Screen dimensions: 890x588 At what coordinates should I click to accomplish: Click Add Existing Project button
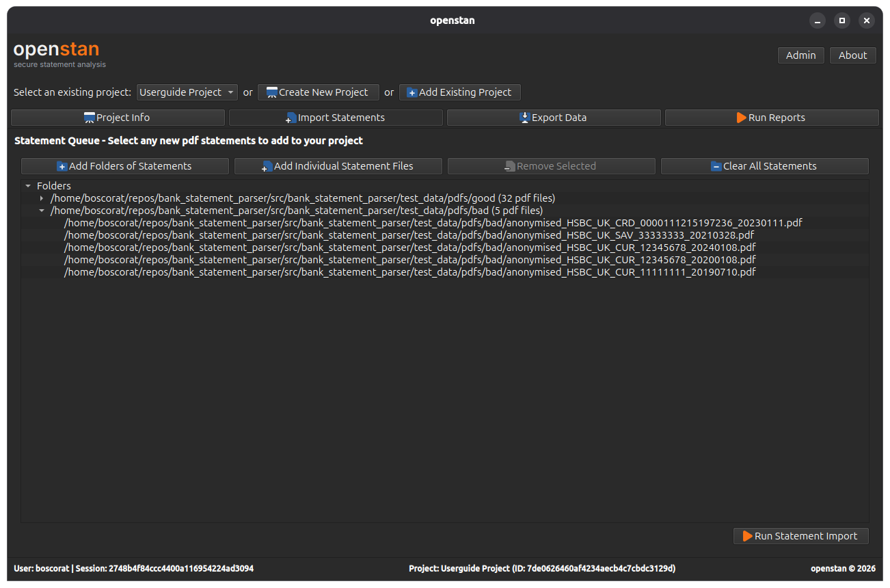coord(460,92)
